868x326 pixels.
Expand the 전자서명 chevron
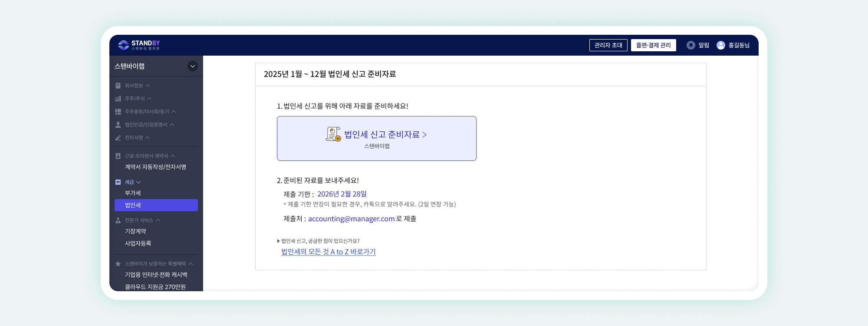tap(148, 138)
